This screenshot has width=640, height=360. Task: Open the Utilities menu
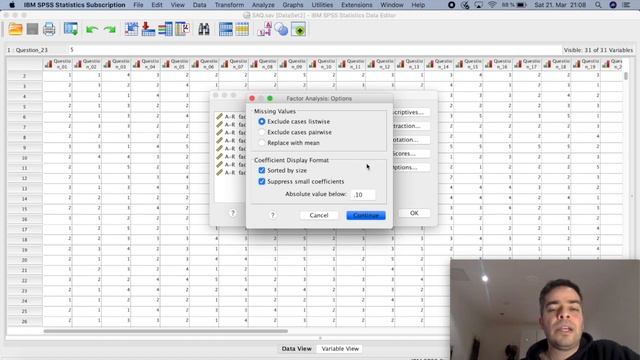click(x=322, y=5)
